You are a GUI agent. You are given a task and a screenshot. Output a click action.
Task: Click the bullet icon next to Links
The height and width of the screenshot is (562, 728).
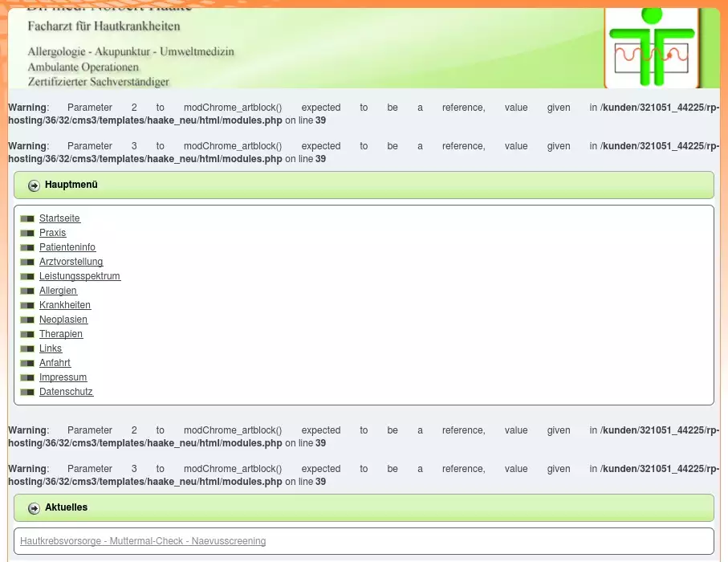click(x=27, y=348)
